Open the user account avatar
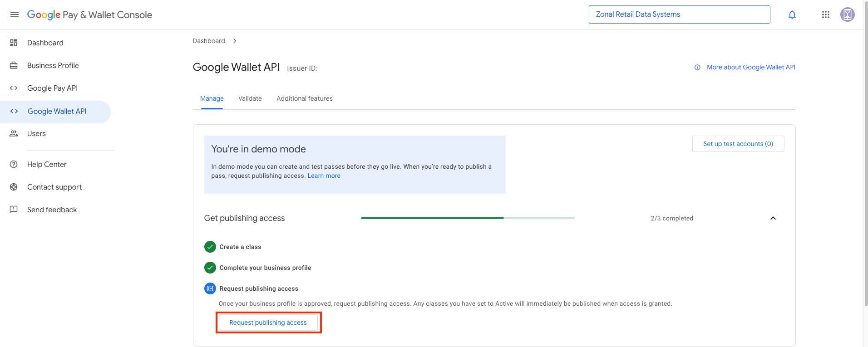868x347 pixels. 847,15
